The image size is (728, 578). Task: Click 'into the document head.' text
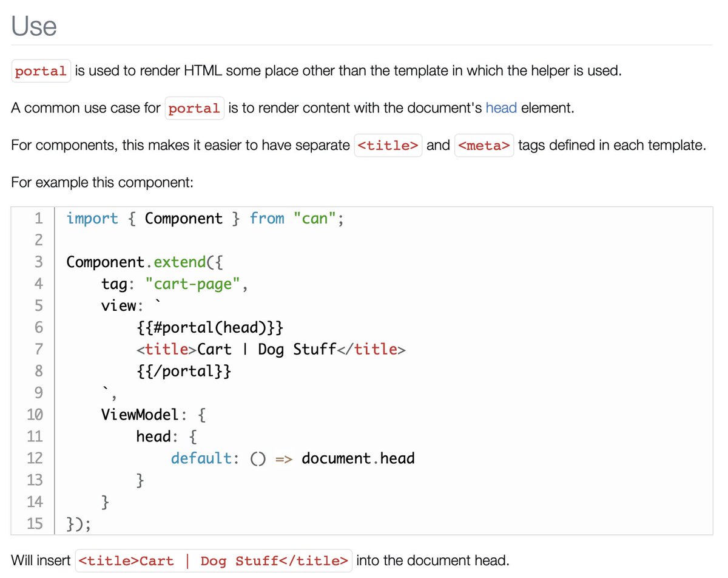coord(433,560)
